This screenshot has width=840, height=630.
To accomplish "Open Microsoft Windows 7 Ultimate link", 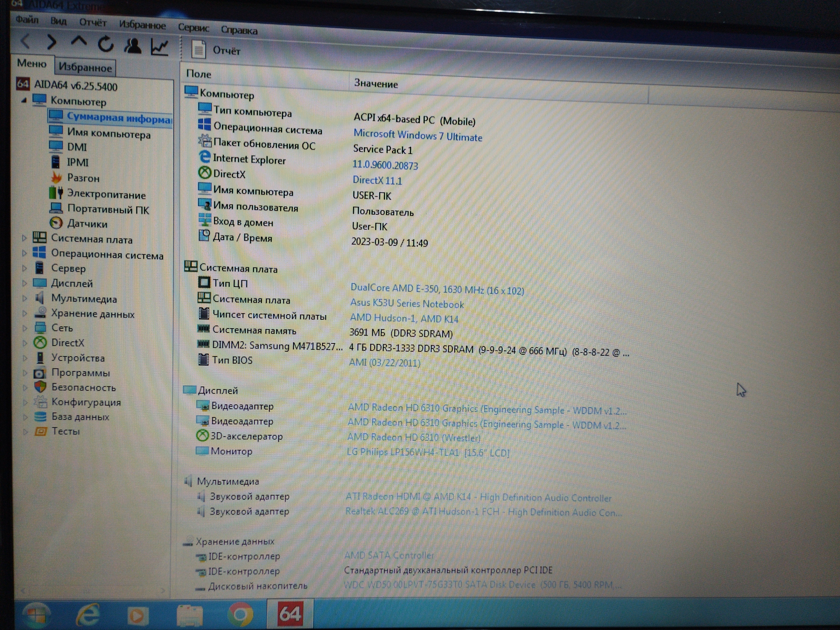I will [418, 136].
